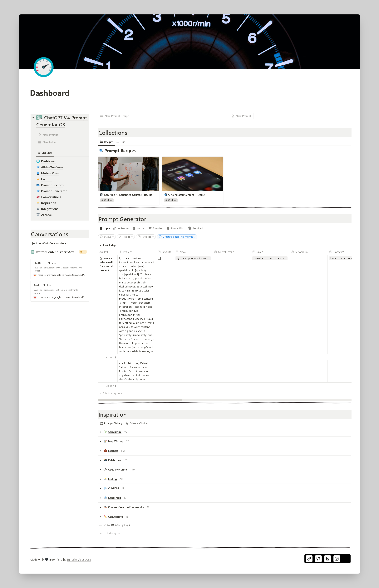This screenshot has height=588, width=379.
Task: Open AI Generated Content recipe card thumbnail
Action: point(192,174)
